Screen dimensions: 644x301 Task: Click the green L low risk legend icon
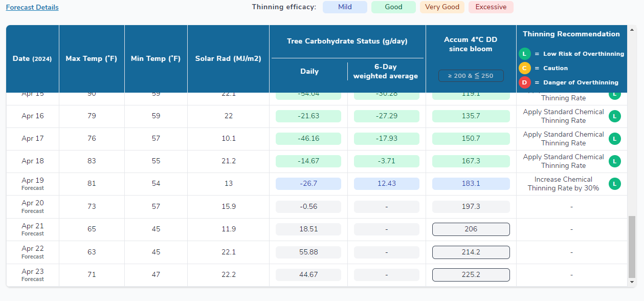coord(524,54)
